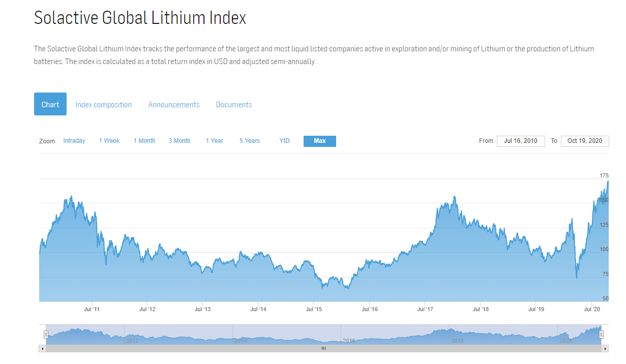The image size is (626, 364).
Task: Click the 2020 navigator label
Action: [565, 341]
